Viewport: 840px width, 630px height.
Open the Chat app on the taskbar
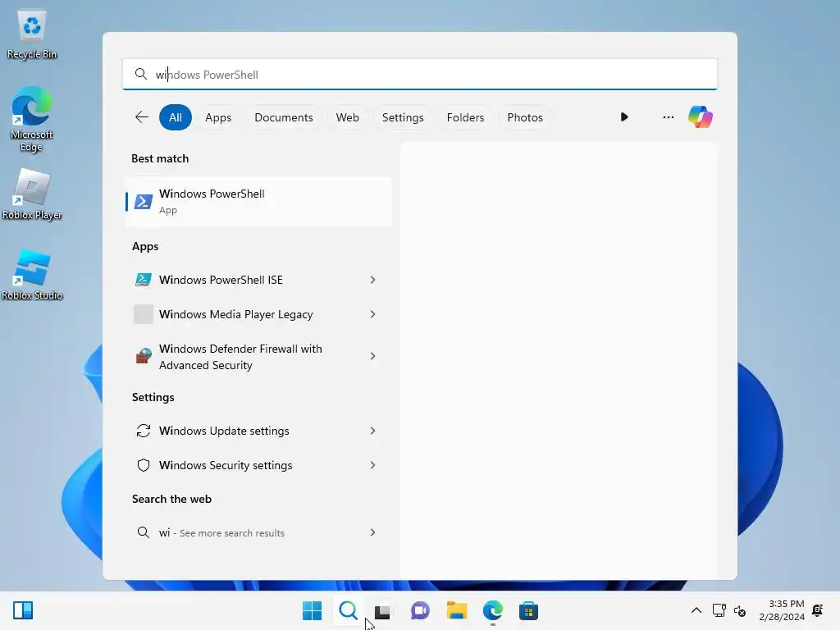[420, 610]
